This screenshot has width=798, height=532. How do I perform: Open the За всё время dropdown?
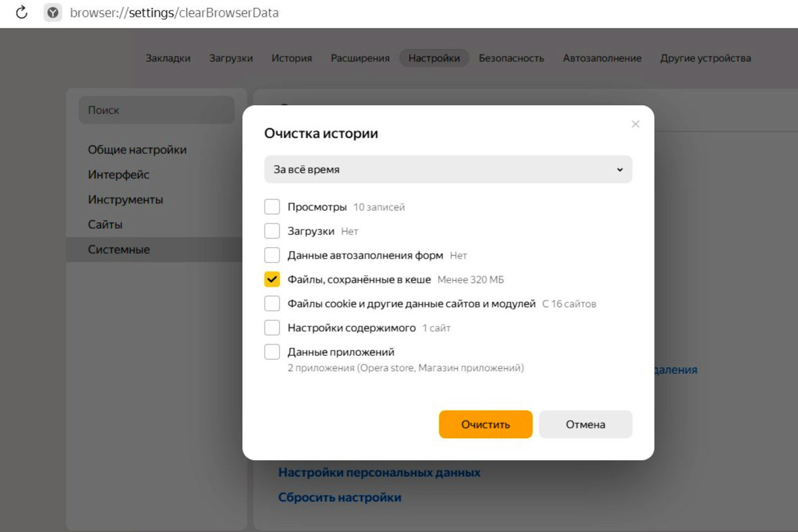tap(448, 170)
